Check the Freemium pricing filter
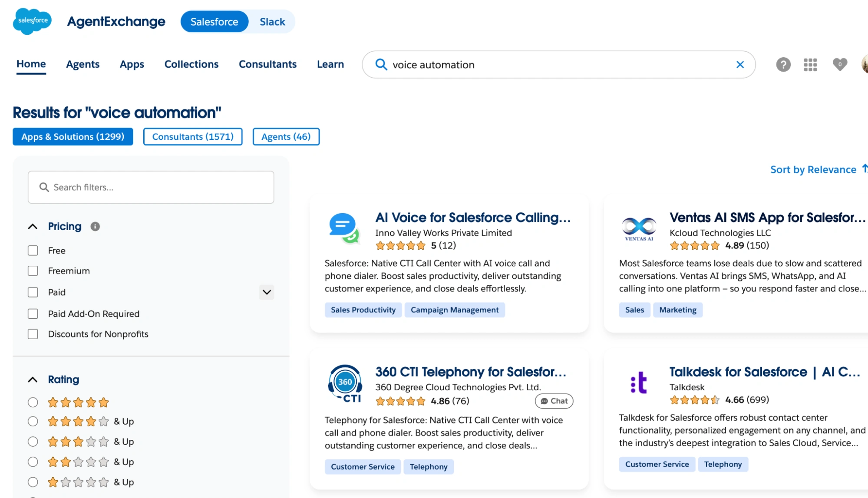Screen dimensions: 868x498 click(33, 271)
